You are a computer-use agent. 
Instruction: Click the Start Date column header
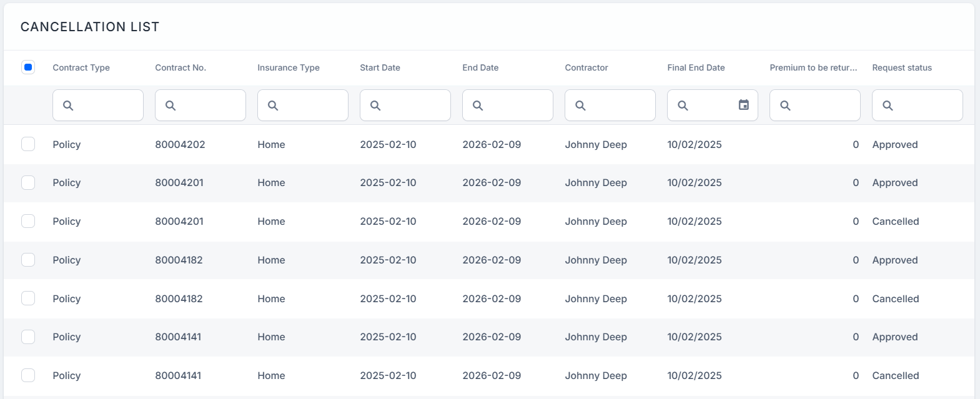pyautogui.click(x=380, y=67)
